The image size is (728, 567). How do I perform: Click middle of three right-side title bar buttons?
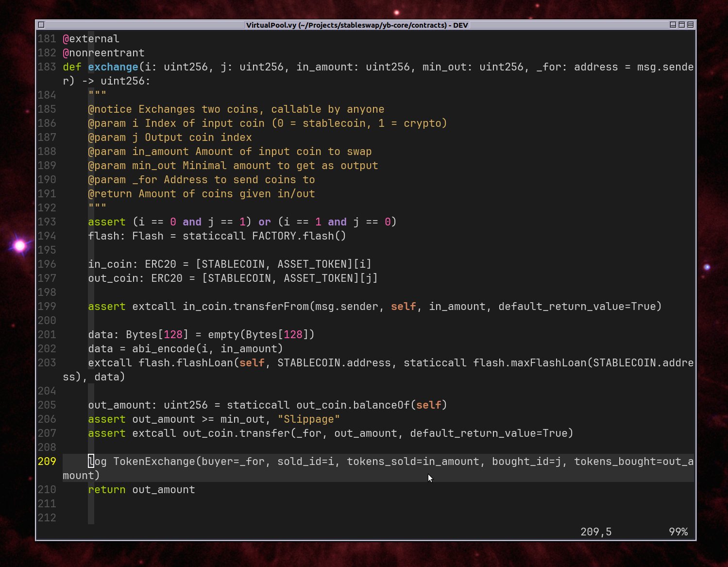681,25
